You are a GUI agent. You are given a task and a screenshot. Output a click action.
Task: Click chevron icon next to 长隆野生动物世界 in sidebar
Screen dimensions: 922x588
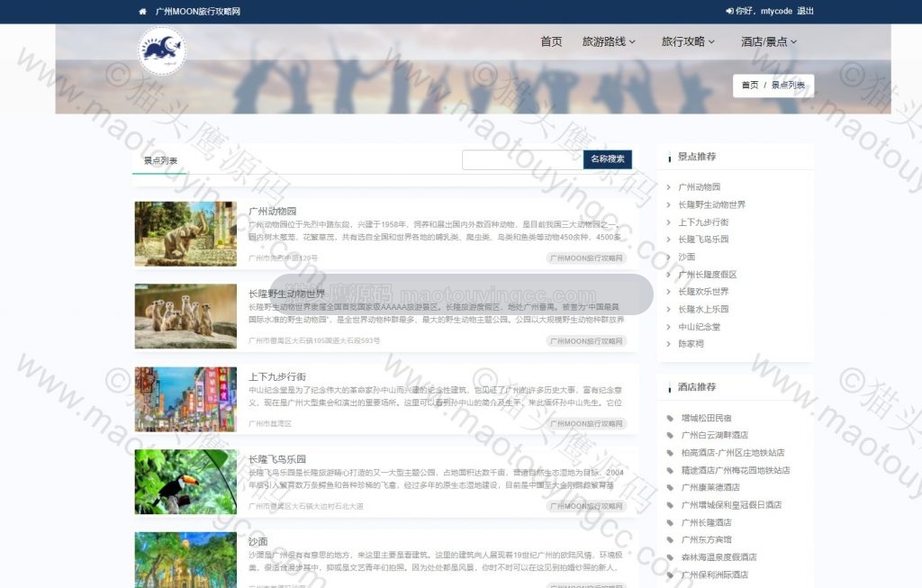tap(669, 204)
